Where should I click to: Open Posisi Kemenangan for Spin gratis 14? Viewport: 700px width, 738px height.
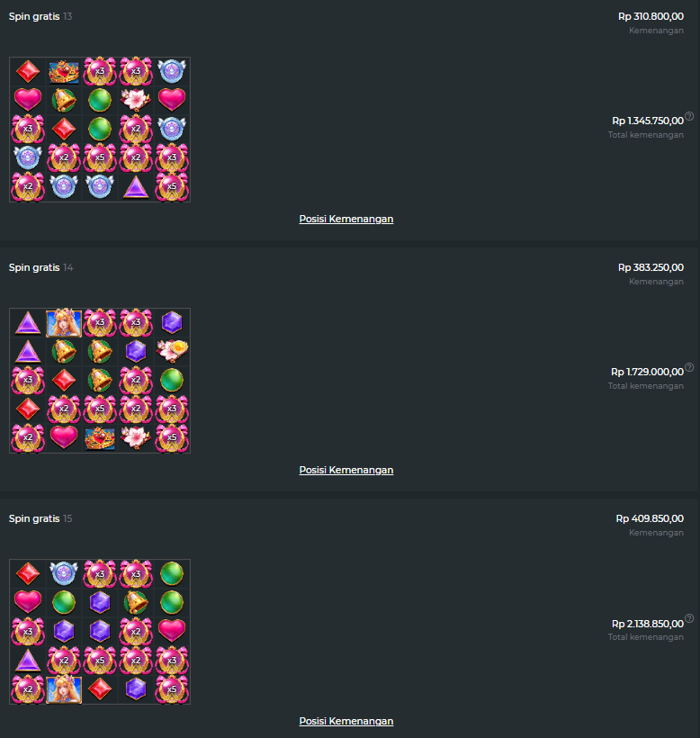[346, 470]
